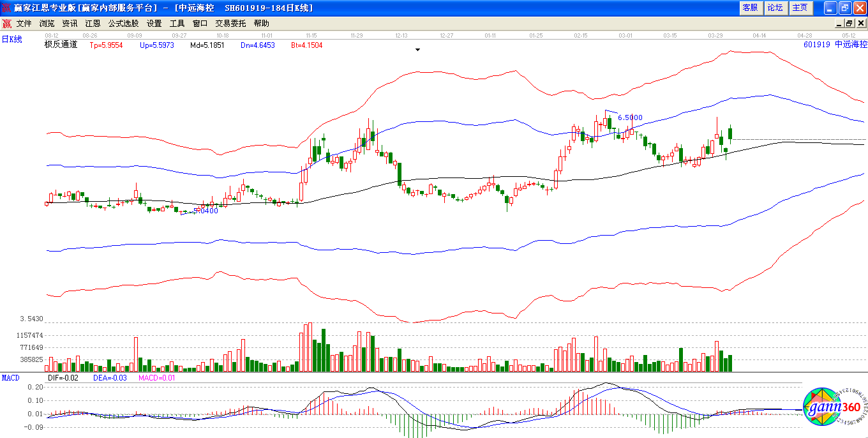Click the MACD indicator label
The height and width of the screenshot is (438, 868).
11,378
